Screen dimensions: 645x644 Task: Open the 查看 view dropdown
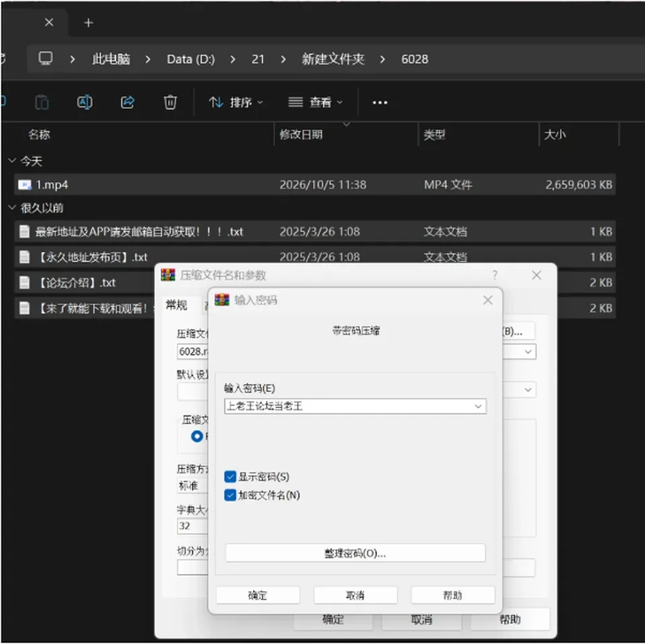coord(315,102)
